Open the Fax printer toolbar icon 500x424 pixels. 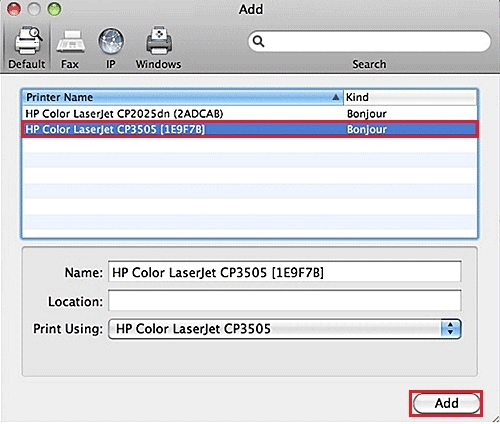coord(70,42)
